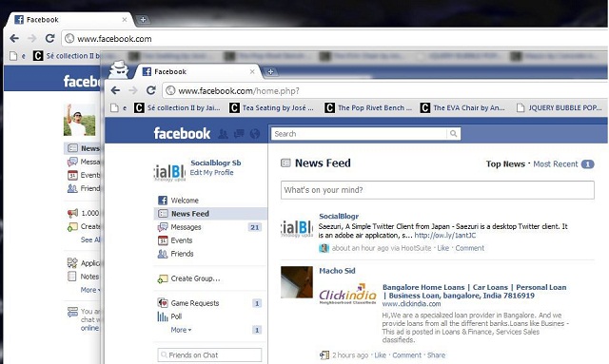Click the Edit My Profile link
Viewport: 609px width, 364px height.
pos(211,172)
